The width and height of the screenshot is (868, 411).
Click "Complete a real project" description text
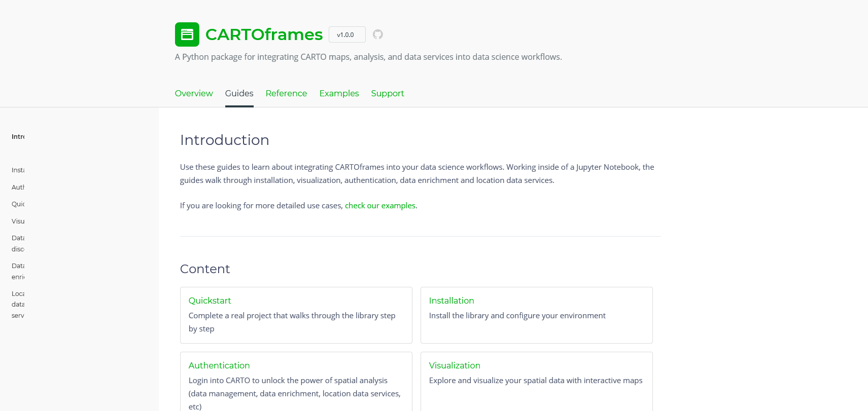(292, 322)
